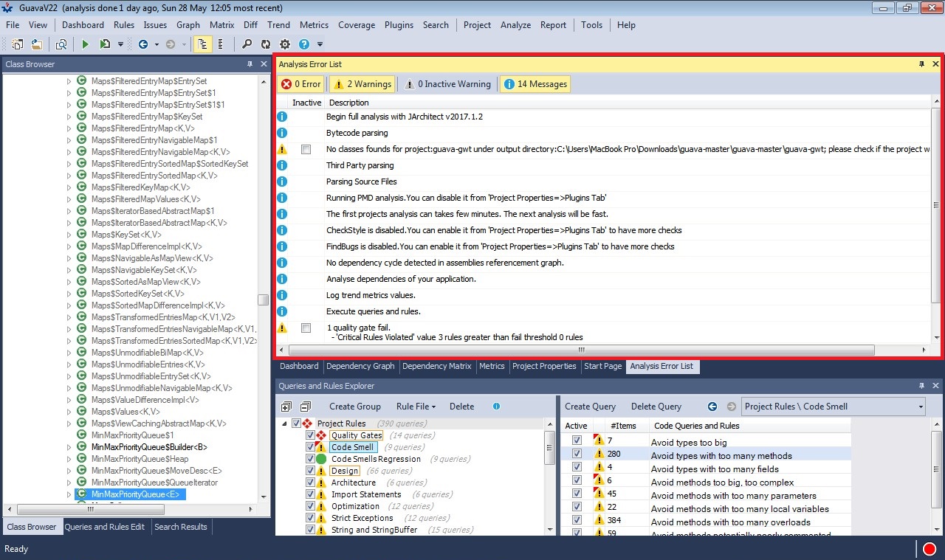Click the flat list view toolbar icon
The image size is (945, 560).
[220, 44]
